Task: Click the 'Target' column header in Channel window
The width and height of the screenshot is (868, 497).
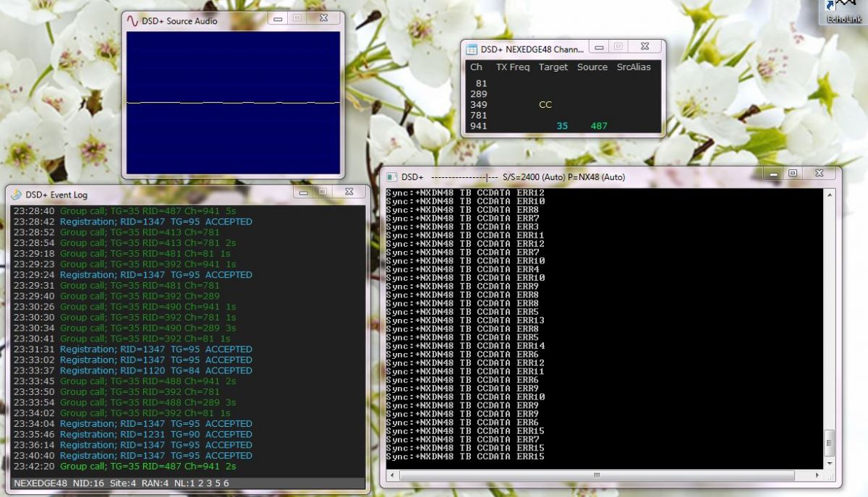Action: [553, 67]
